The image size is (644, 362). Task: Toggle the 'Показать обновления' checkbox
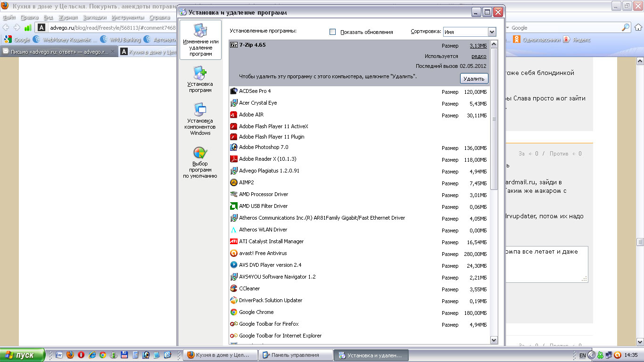click(x=332, y=32)
